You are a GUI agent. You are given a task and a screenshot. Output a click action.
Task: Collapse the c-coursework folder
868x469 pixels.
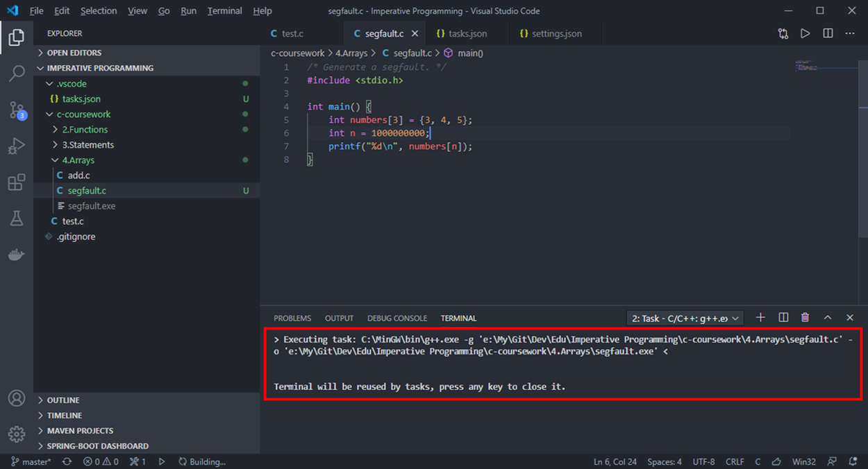pos(147,114)
